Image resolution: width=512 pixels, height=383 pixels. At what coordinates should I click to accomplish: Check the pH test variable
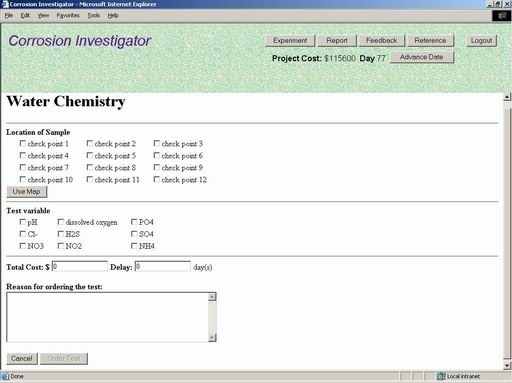23,222
